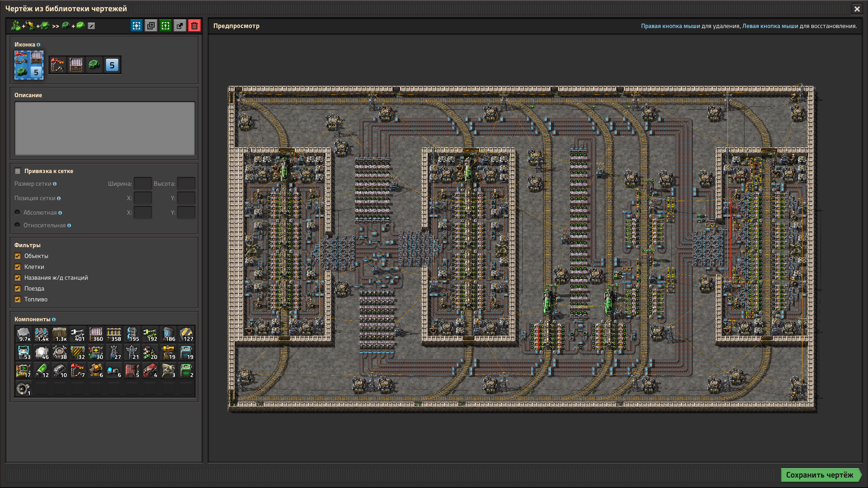Click Предпросмотр heading text
The width and height of the screenshot is (868, 488).
pos(236,26)
